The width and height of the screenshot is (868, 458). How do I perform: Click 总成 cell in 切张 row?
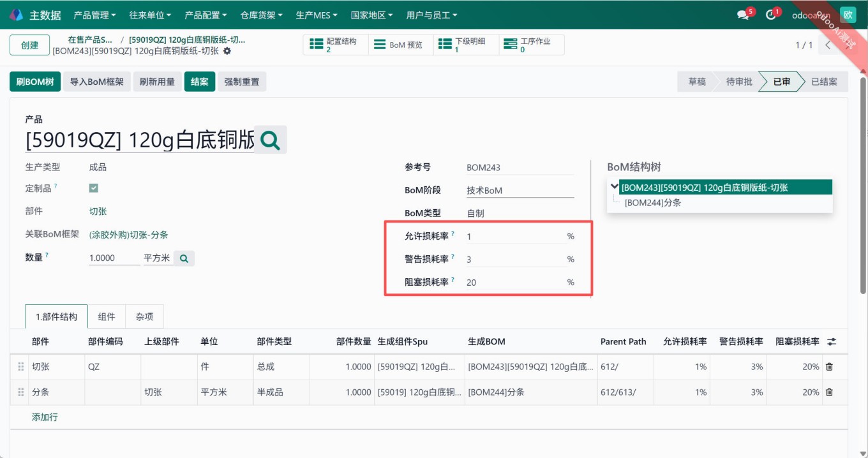tap(281, 367)
